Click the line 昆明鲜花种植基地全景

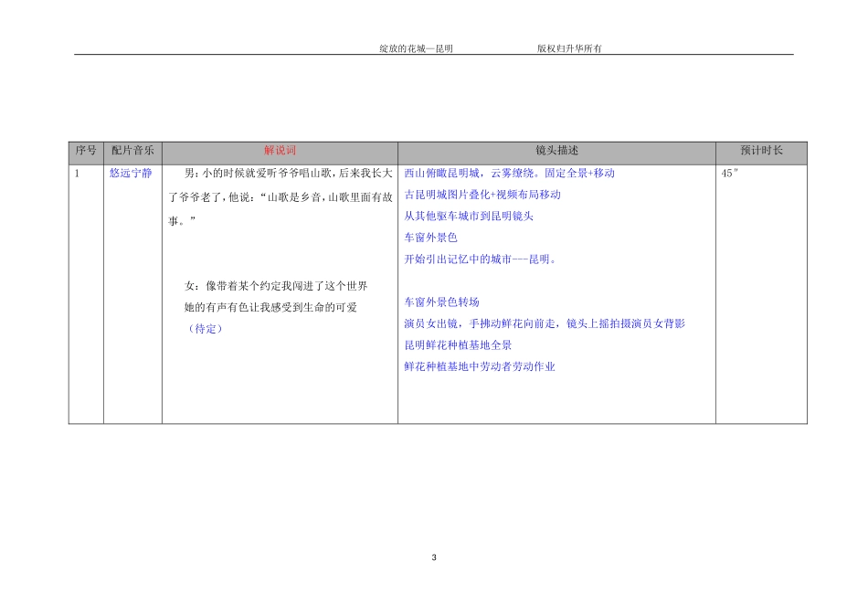458,345
